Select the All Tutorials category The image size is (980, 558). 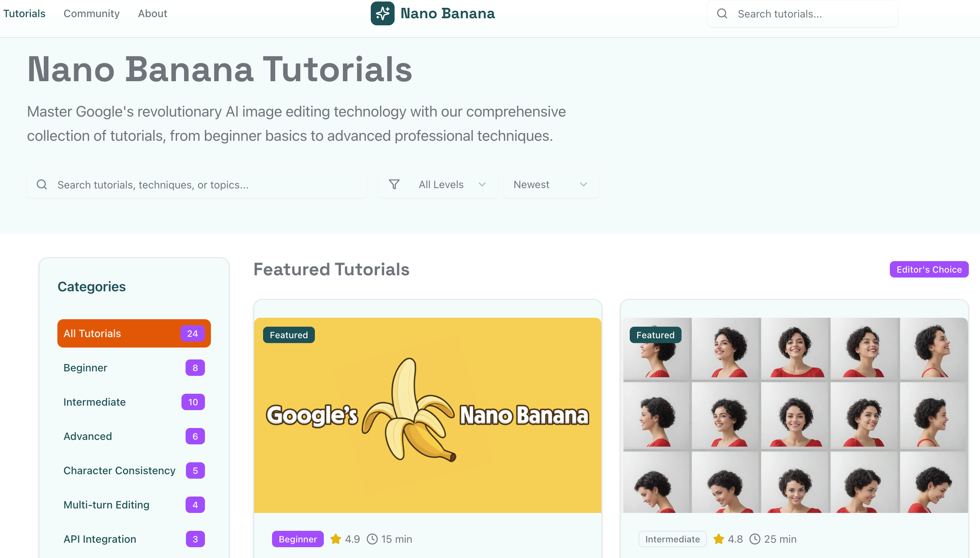tap(134, 333)
